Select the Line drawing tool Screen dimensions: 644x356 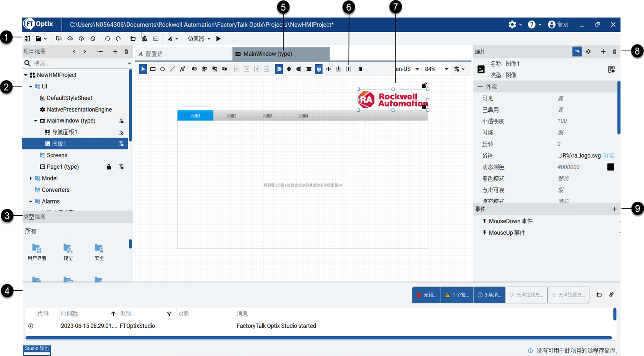point(172,69)
